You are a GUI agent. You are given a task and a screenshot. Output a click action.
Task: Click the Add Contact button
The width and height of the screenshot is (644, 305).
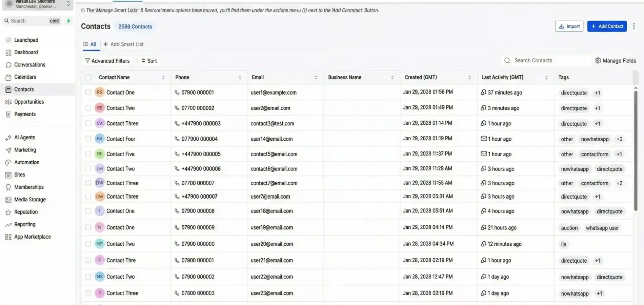pyautogui.click(x=607, y=26)
